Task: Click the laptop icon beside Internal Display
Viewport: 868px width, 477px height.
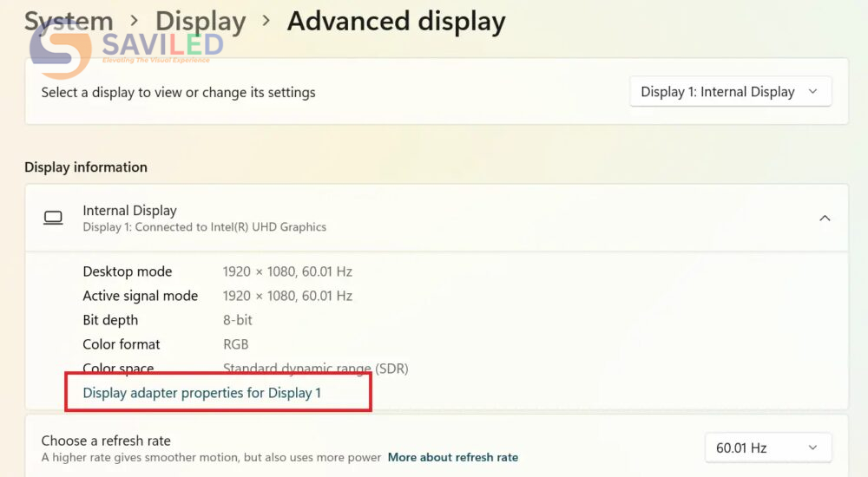Action: coord(53,218)
